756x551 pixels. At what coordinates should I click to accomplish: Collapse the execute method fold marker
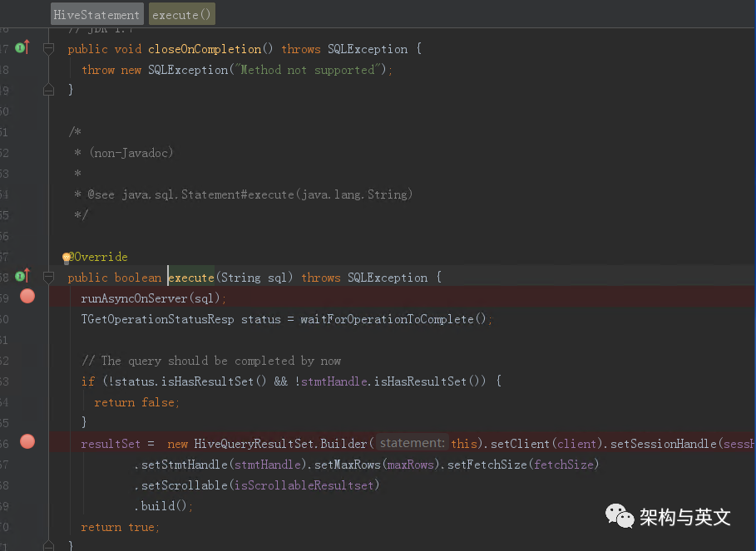(x=49, y=277)
